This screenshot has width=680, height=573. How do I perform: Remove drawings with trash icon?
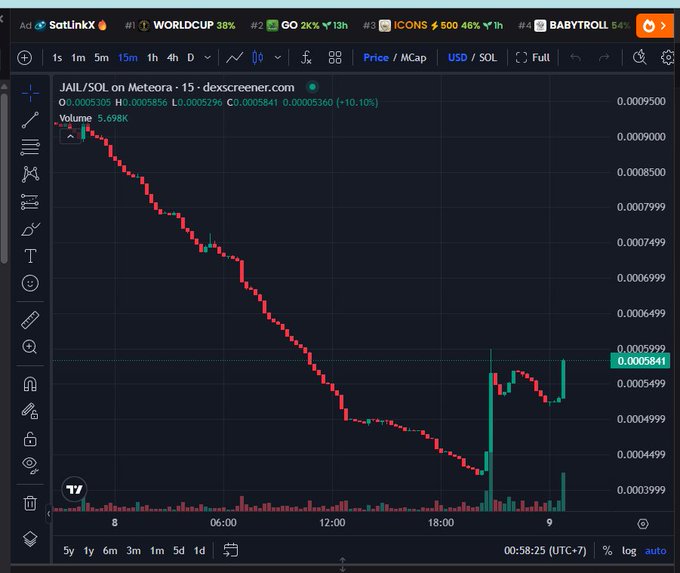[x=30, y=503]
